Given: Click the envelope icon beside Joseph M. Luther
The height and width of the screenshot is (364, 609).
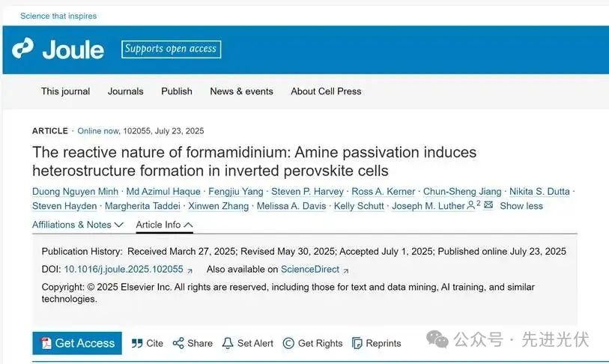Looking at the screenshot, I should click(488, 205).
